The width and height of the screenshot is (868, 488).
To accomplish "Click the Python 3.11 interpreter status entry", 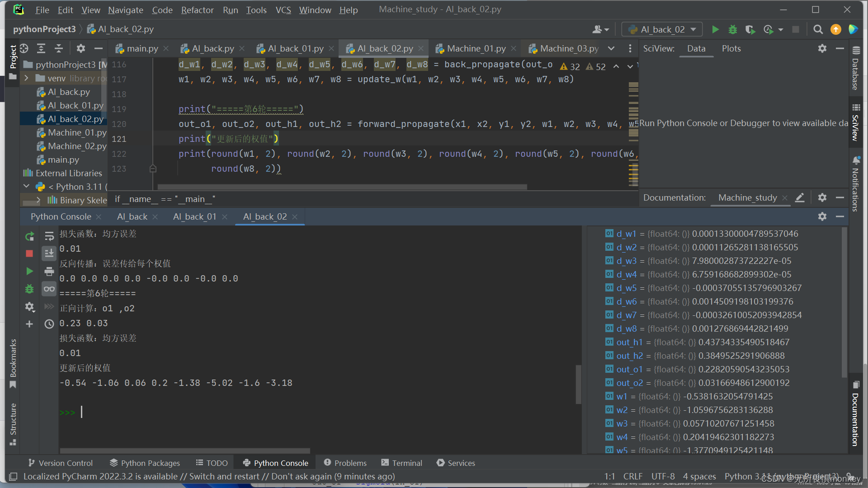I will click(781, 476).
